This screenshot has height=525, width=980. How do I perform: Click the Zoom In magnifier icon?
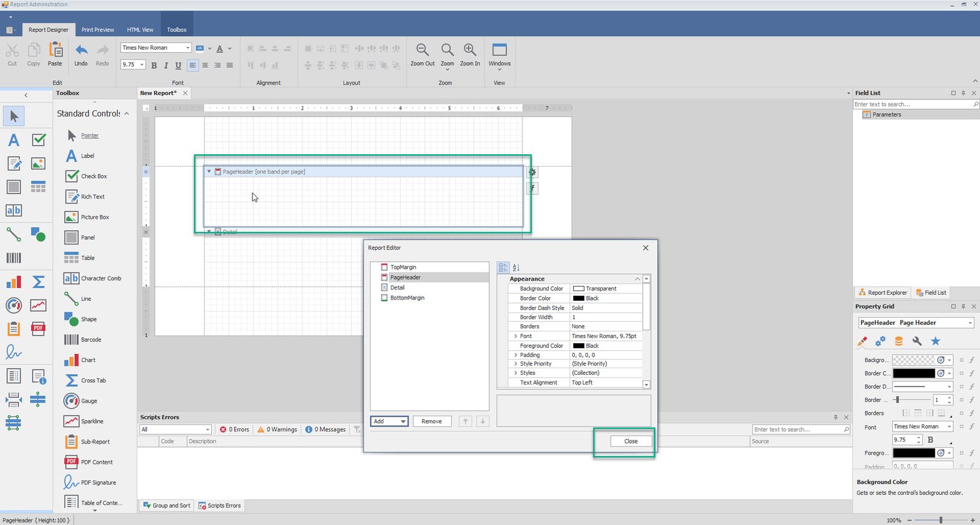470,50
